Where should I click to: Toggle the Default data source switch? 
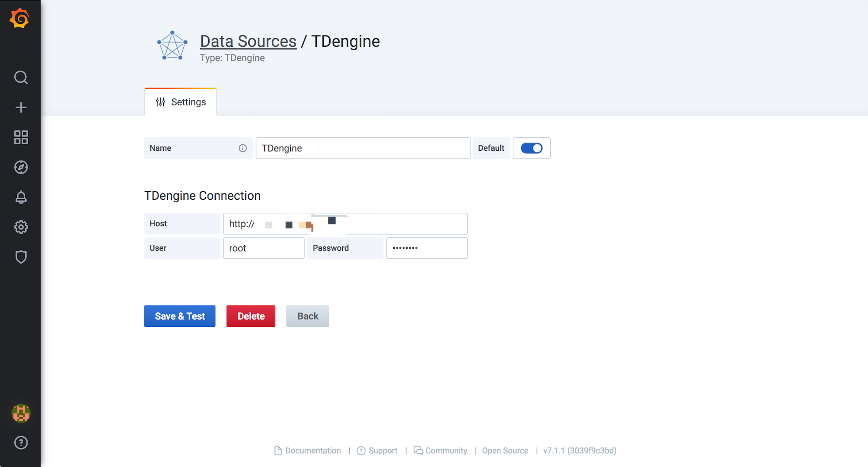(x=531, y=148)
